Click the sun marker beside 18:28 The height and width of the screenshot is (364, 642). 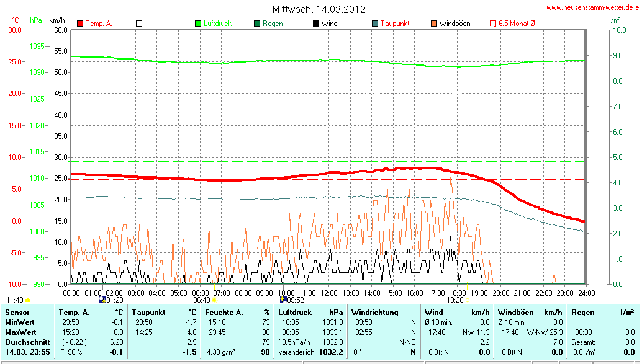(x=468, y=300)
